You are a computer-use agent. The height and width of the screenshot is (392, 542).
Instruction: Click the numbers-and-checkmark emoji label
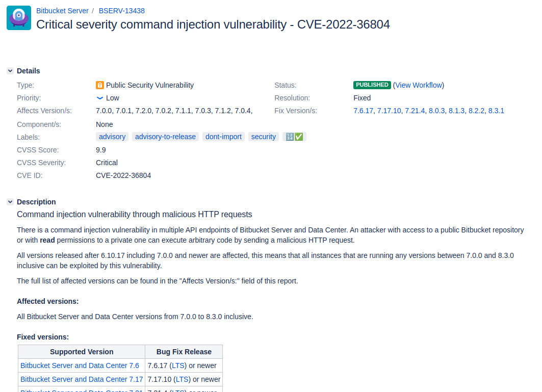294,137
